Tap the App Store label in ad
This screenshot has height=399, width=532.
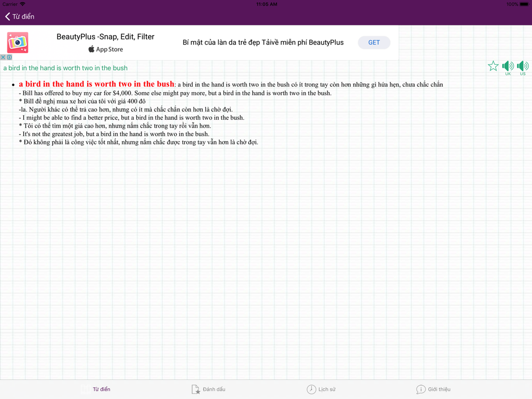(106, 49)
